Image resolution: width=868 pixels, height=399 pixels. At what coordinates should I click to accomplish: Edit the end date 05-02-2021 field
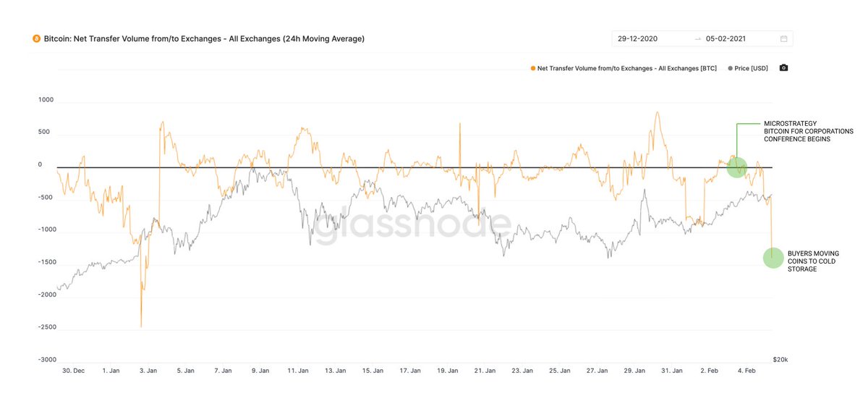point(739,38)
